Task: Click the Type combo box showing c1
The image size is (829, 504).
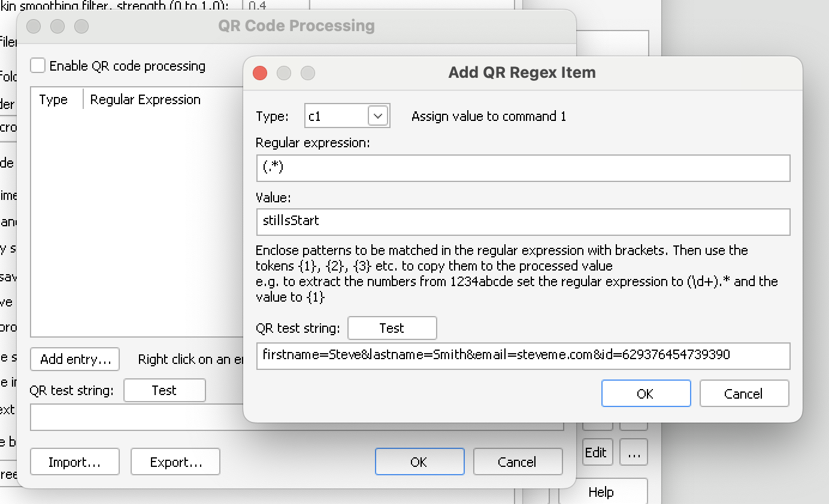Action: point(335,116)
